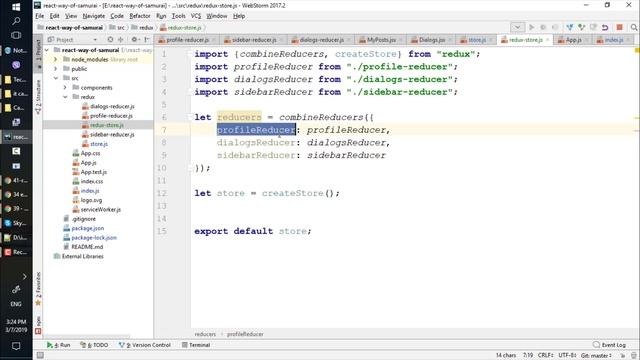
Task: Switch to Dialogs.jsx editor tab
Action: click(x=431, y=40)
